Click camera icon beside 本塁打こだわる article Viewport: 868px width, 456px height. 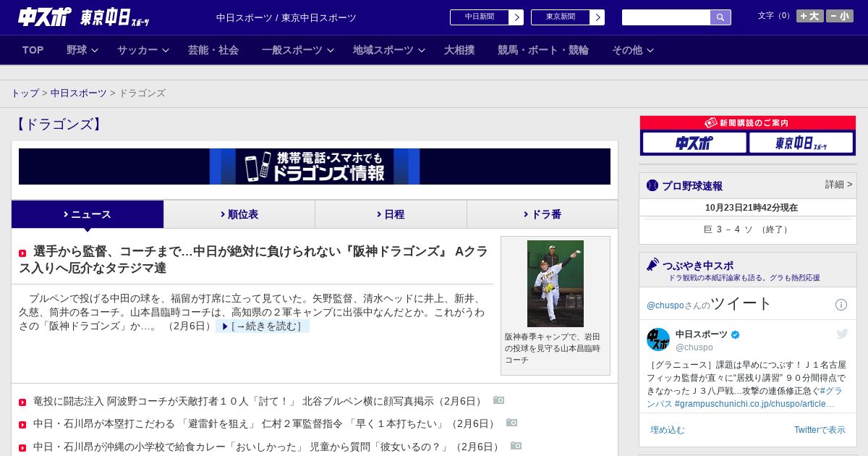[512, 423]
